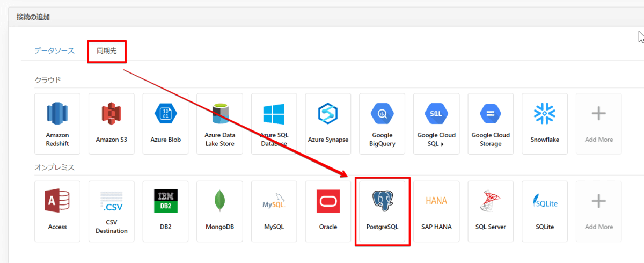This screenshot has width=644, height=263.
Task: Pick the Azure Blob connector
Action: [166, 124]
